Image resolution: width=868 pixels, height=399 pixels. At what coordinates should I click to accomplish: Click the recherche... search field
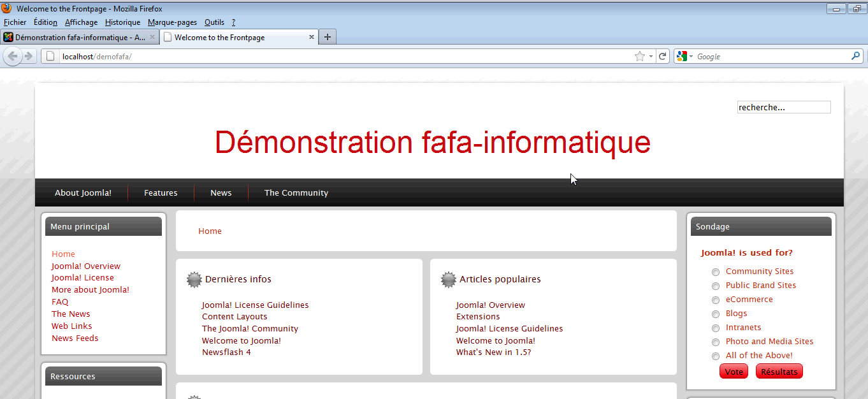784,107
